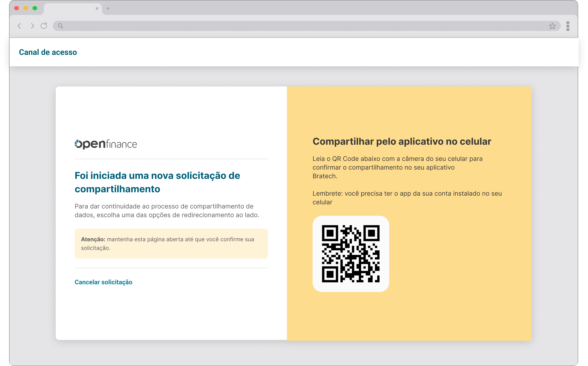The width and height of the screenshot is (588, 366).
Task: Maximize the window with the green button
Action: [x=35, y=8]
